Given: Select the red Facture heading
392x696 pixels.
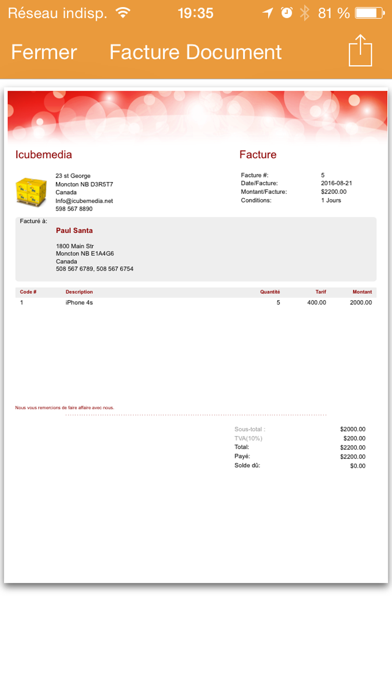Looking at the screenshot, I should click(258, 154).
